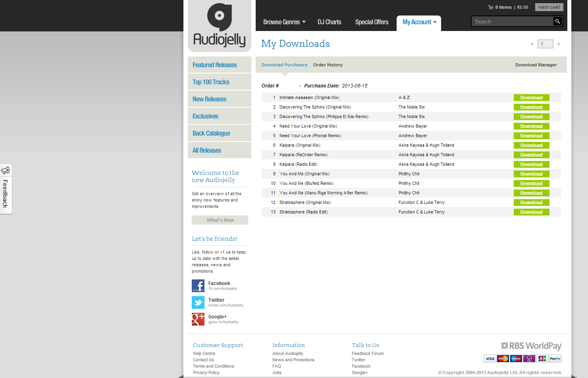The width and height of the screenshot is (588, 378).
Task: Click the PayPal payment logo
Action: 555,359
